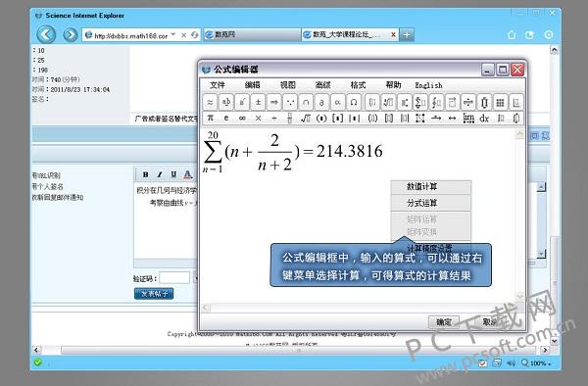Open the browser settings gear
This screenshot has height=386, width=588.
(548, 35)
